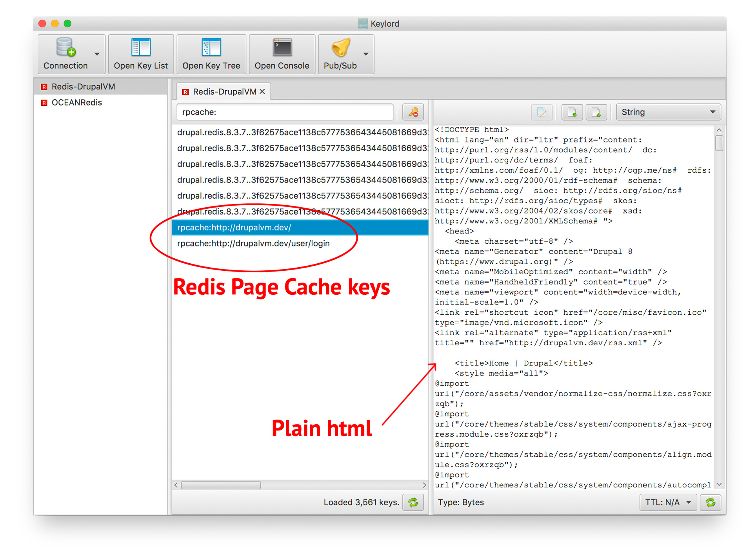Click the key filter icon button

413,112
